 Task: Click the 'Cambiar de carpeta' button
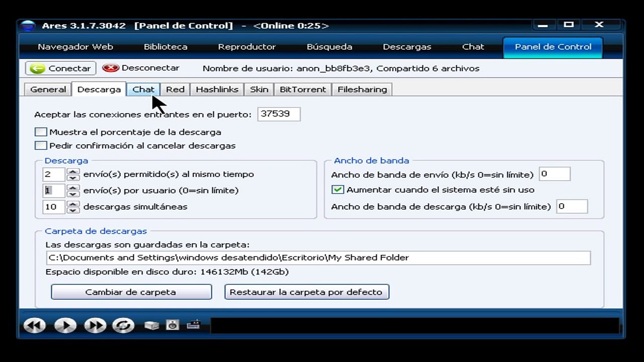131,292
